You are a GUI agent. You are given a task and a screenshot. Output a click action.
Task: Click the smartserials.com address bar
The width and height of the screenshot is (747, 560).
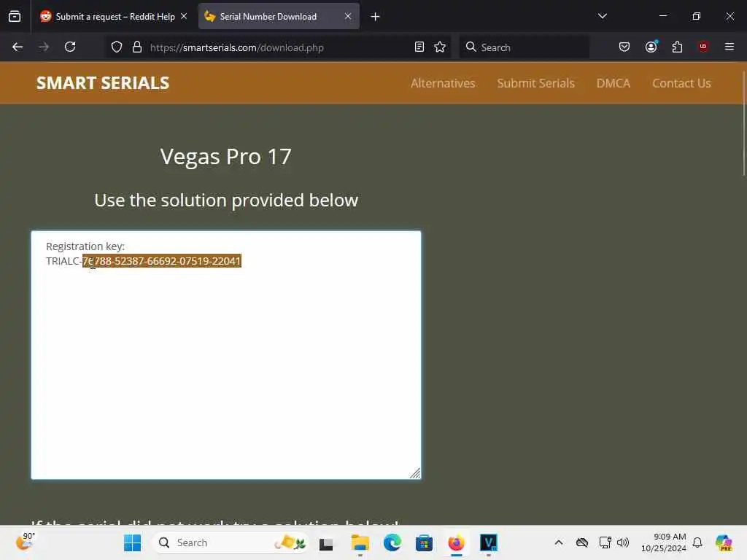(279, 47)
